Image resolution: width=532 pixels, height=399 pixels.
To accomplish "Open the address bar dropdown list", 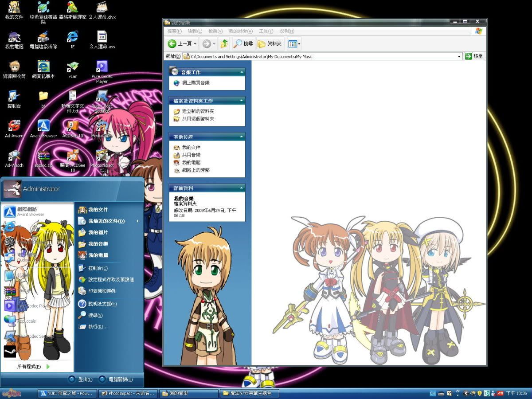I will pos(459,56).
